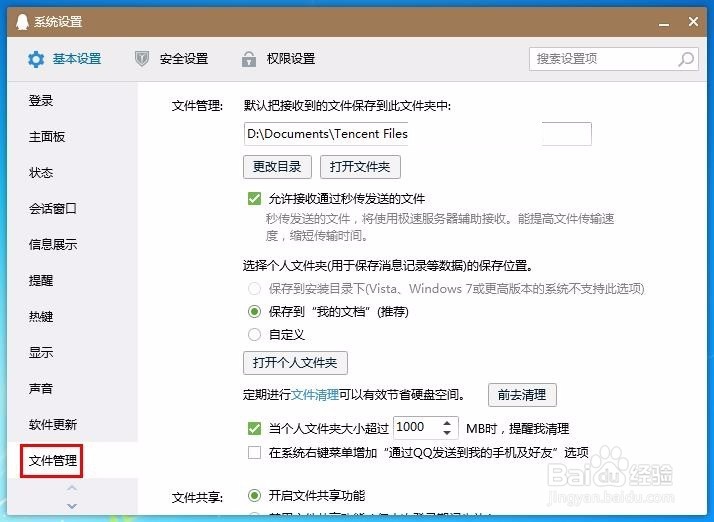
Task: Select 开启文件共享功能 radio button
Action: pos(254,496)
